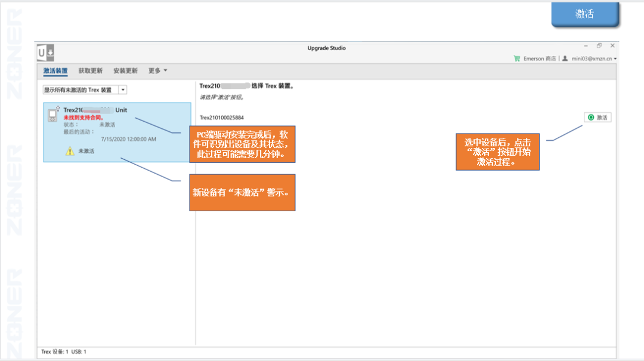Close the Upgrade Studio window
Viewport: 644px width, 361px height.
click(x=612, y=46)
